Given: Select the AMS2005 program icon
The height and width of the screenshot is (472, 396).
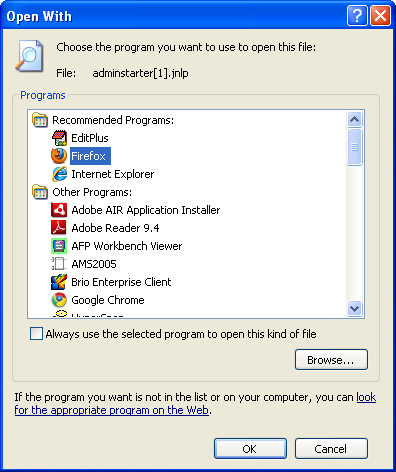Looking at the screenshot, I should [x=59, y=264].
